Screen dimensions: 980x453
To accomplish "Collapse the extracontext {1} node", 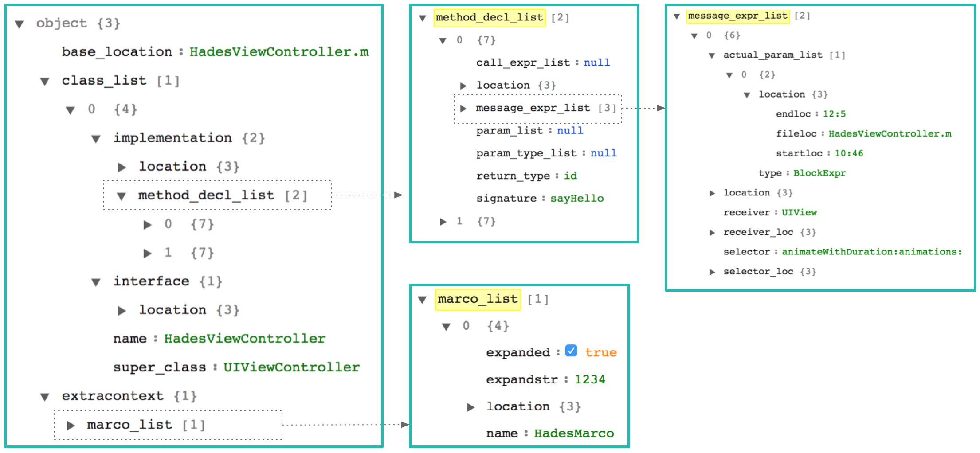I will tap(45, 397).
